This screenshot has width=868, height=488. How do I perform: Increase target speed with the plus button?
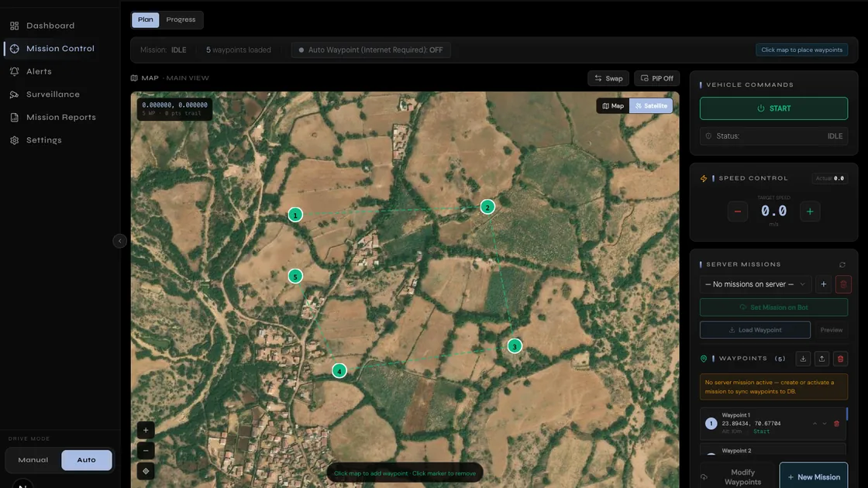[810, 211]
